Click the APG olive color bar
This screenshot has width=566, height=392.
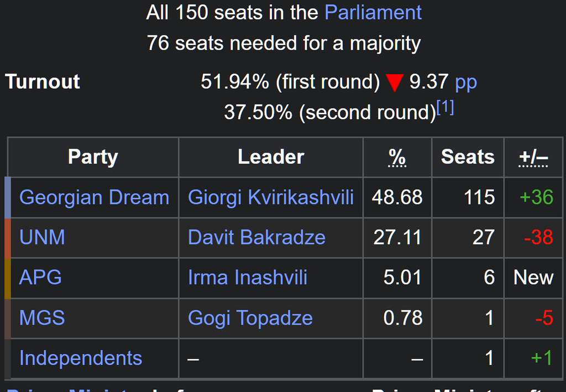(8, 278)
